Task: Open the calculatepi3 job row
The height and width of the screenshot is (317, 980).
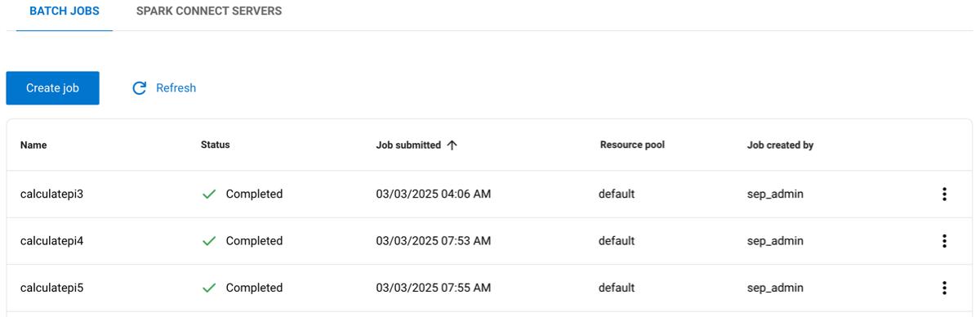Action: [489, 194]
